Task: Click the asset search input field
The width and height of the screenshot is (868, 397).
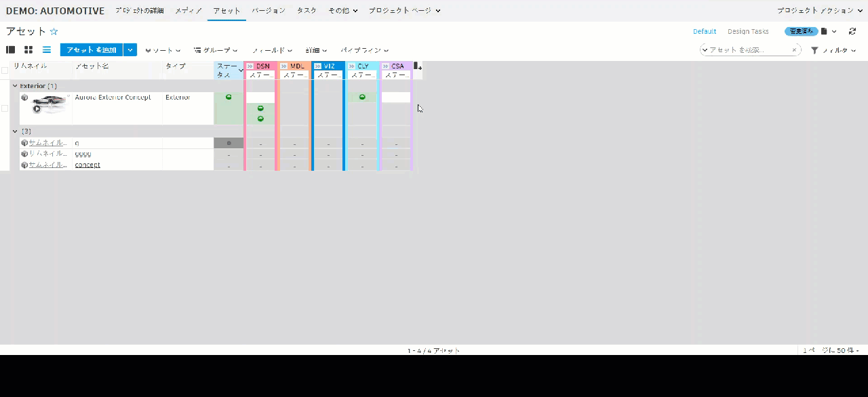Action: [749, 50]
